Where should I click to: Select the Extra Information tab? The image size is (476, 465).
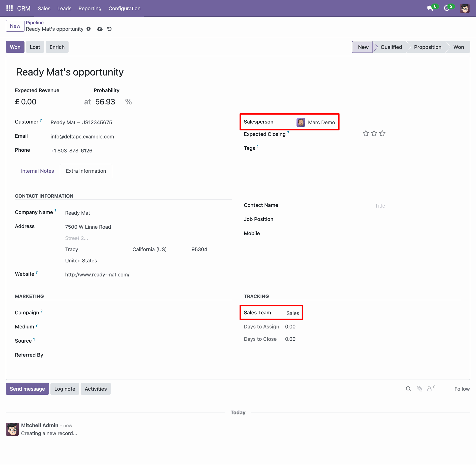click(x=86, y=171)
